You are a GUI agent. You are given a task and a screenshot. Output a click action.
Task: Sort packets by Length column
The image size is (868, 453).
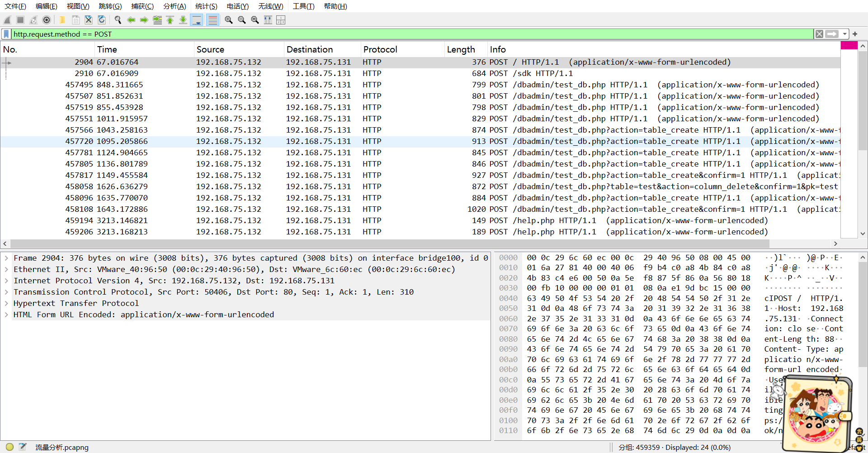[x=466, y=49]
